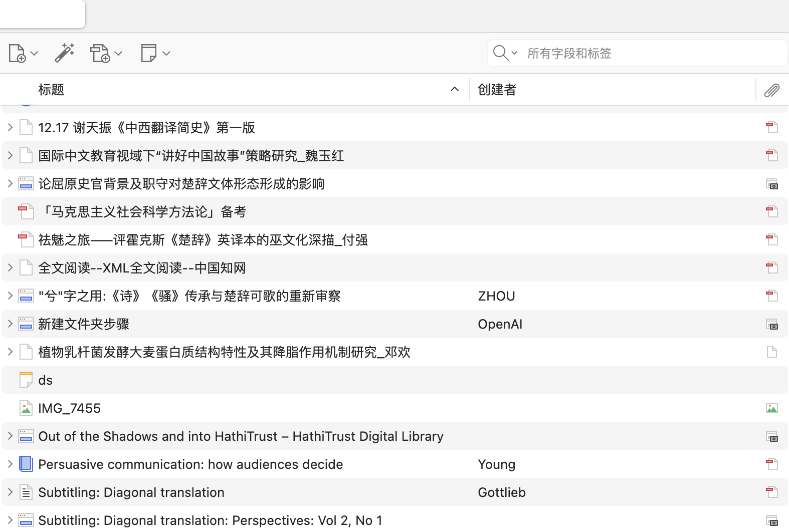Open the Add Attachment toolbar button
The height and width of the screenshot is (532, 789).
pyautogui.click(x=106, y=53)
